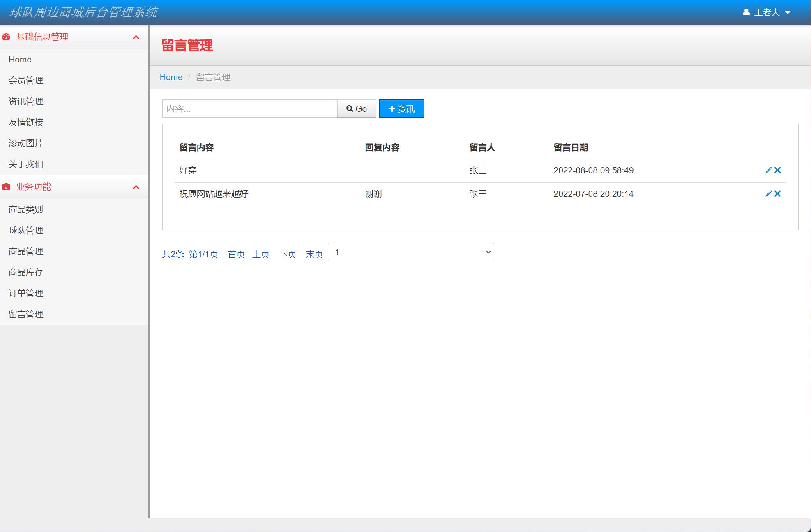This screenshot has height=532, width=811.
Task: Click the edit pencil icon for message 好穿
Action: click(x=768, y=170)
